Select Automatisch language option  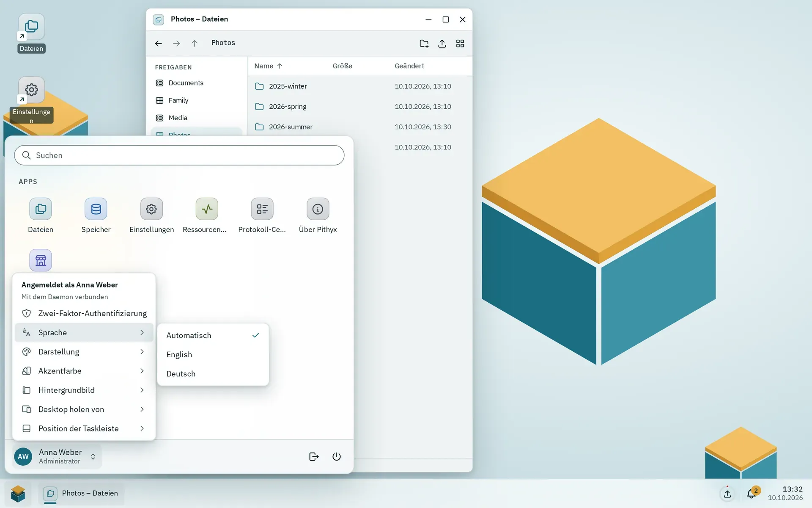pos(213,335)
